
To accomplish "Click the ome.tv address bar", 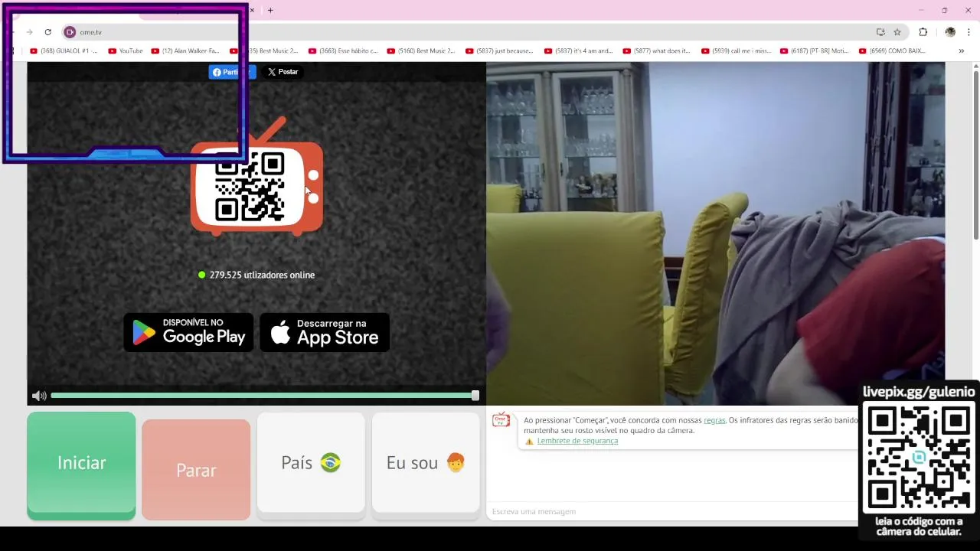I will tap(469, 32).
